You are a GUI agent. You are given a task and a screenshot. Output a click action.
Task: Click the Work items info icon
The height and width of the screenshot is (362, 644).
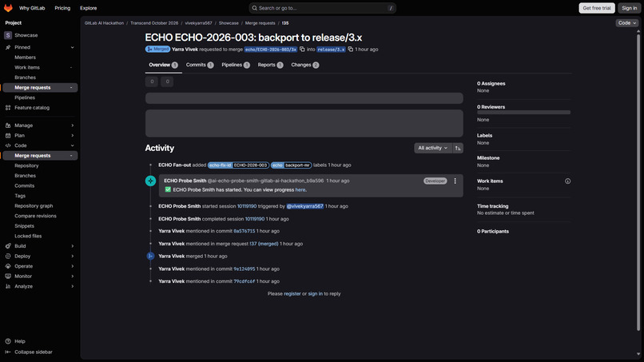pyautogui.click(x=567, y=181)
